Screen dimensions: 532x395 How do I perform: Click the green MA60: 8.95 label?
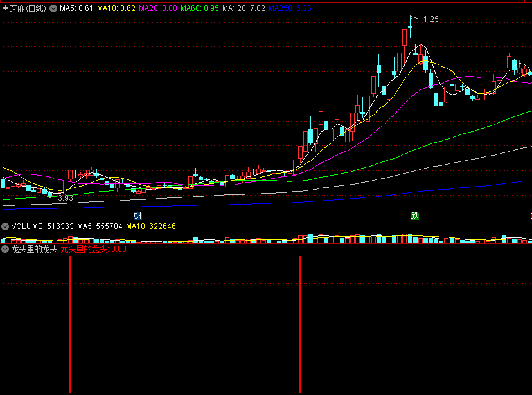(200, 8)
